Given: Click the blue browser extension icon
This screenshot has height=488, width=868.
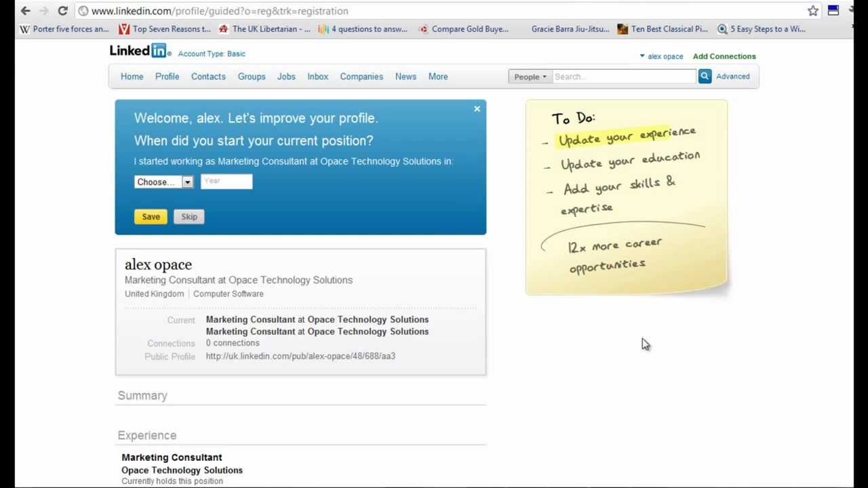Looking at the screenshot, I should pyautogui.click(x=833, y=10).
